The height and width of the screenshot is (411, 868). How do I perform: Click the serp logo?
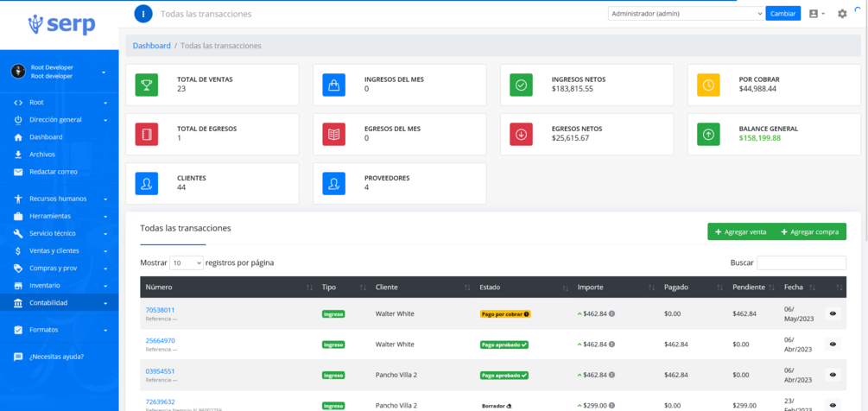click(x=61, y=25)
